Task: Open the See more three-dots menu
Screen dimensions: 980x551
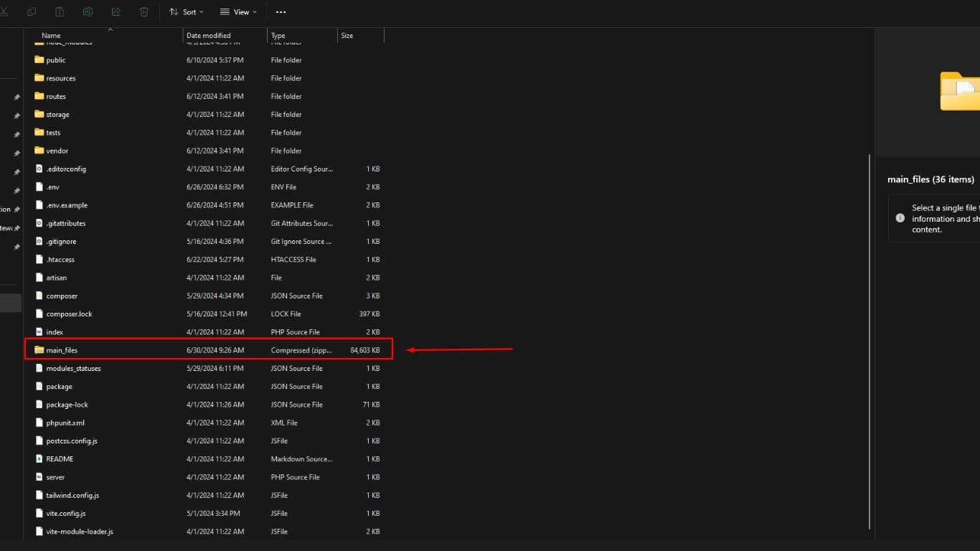Action: pos(281,12)
